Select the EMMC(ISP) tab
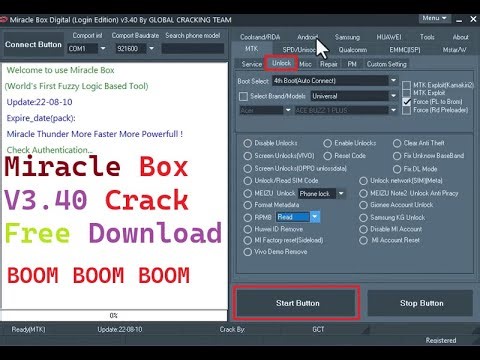 [x=405, y=50]
